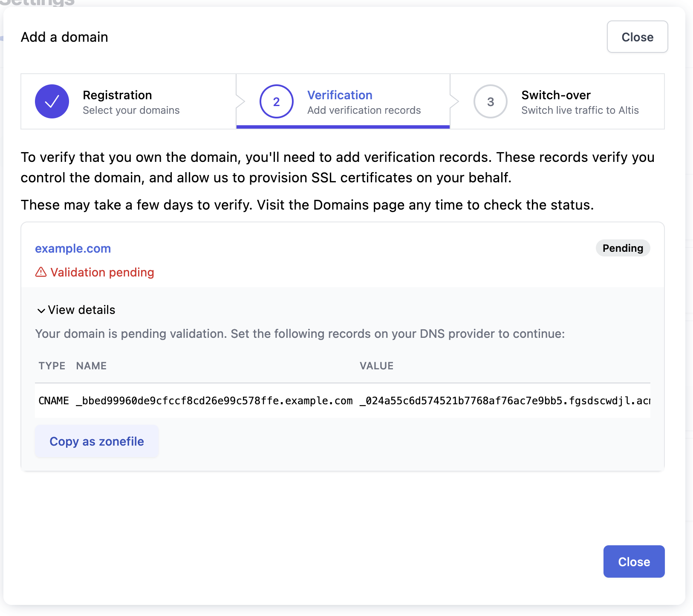Click the Pending status badge

click(x=623, y=248)
